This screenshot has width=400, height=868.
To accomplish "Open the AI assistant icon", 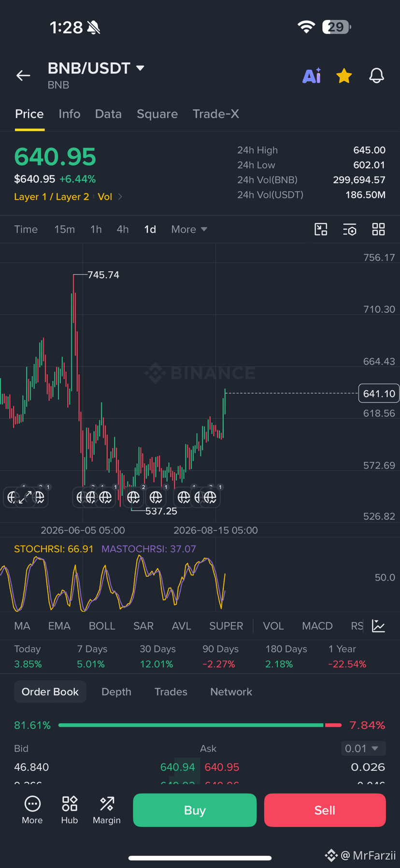I will (x=312, y=76).
